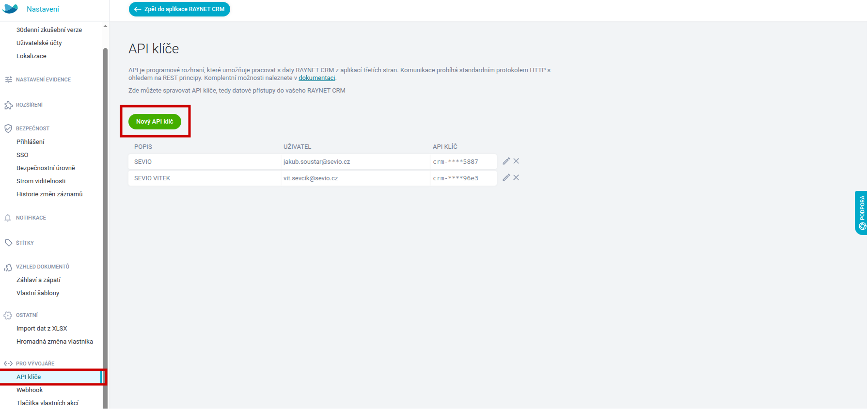Click the sidebar scroll up arrow

pos(105,26)
